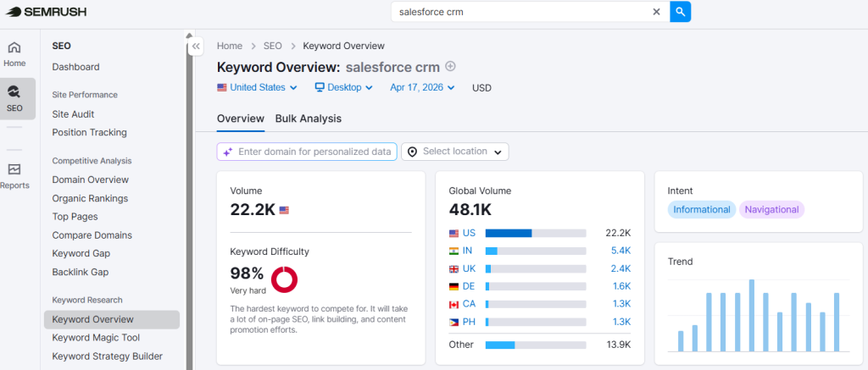Click the Enter domain for personalized data field
Image resolution: width=868 pixels, height=370 pixels.
click(307, 152)
